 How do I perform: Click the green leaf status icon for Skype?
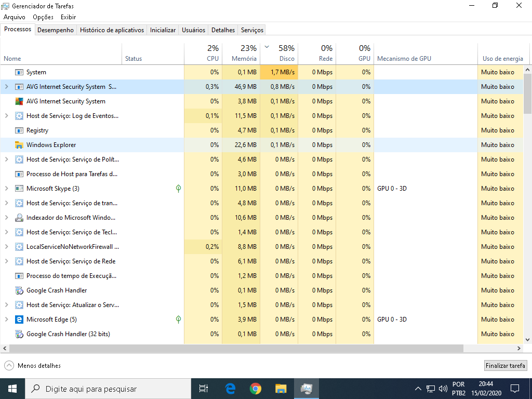[x=179, y=188]
